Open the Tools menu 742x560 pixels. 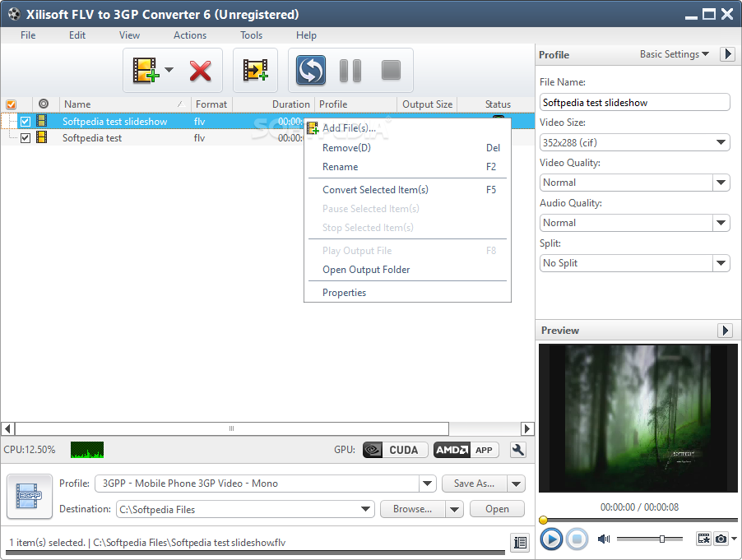[251, 35]
